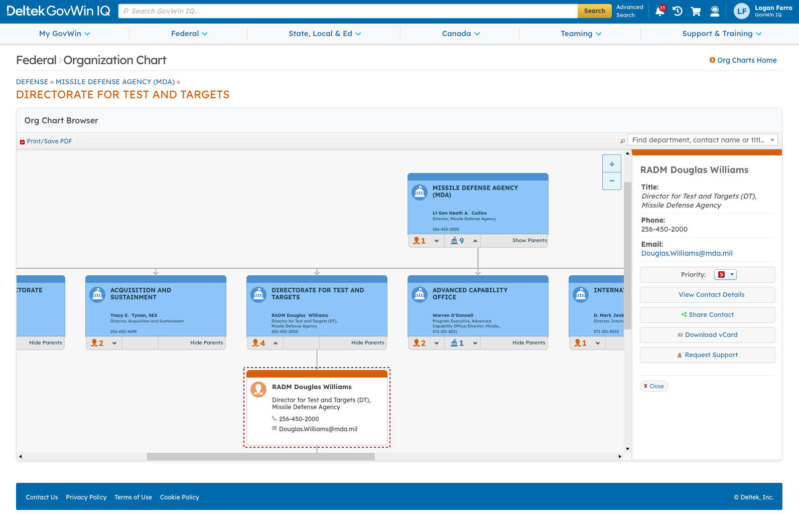Viewport: 799px width, 532px height.
Task: Open the shopping cart icon
Action: tap(696, 11)
